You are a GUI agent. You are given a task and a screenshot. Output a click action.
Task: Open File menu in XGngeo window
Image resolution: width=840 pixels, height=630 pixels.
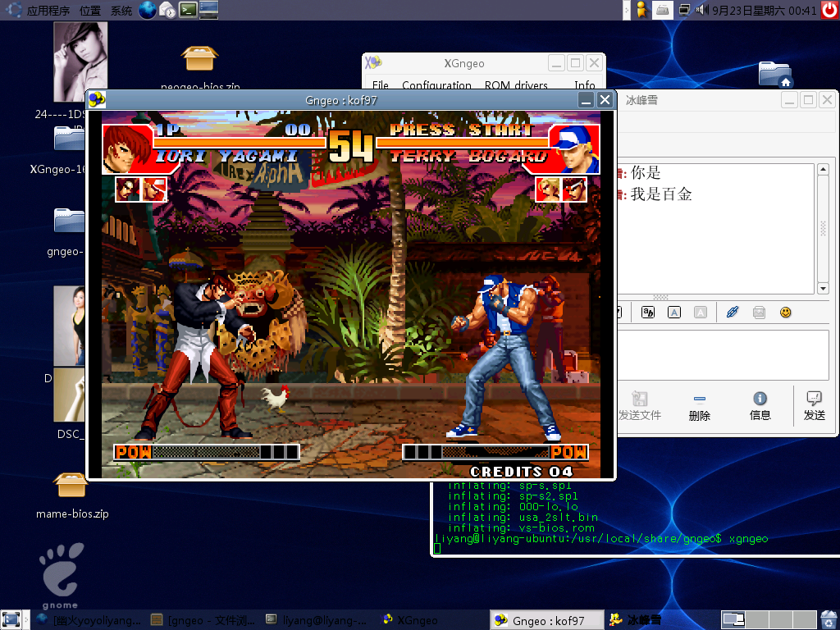(x=381, y=84)
